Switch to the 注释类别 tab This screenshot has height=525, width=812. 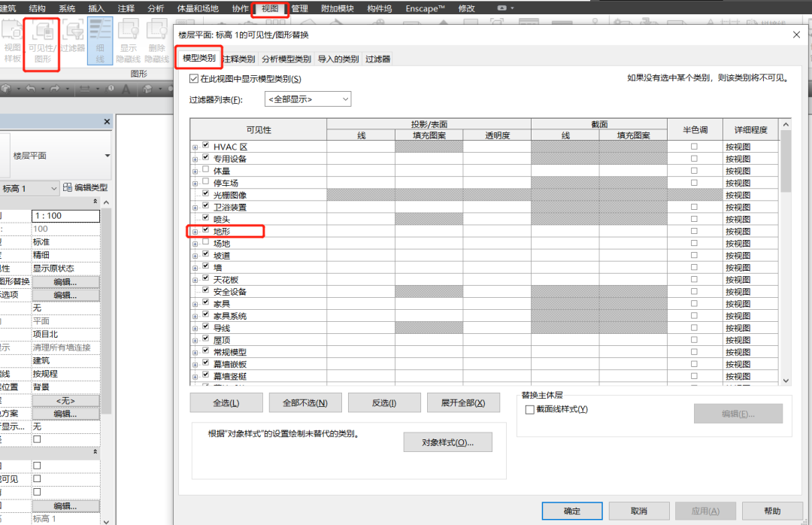coord(239,59)
